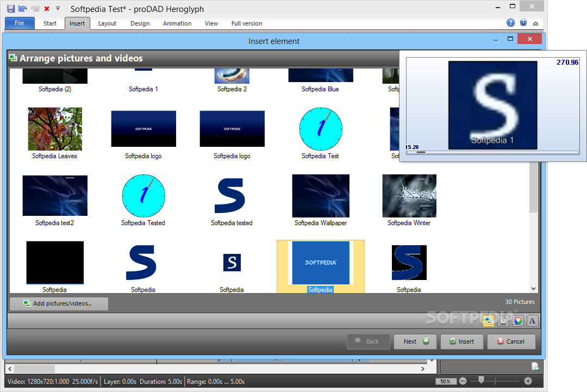Open the File menu
The height and width of the screenshot is (392, 587).
coord(20,23)
